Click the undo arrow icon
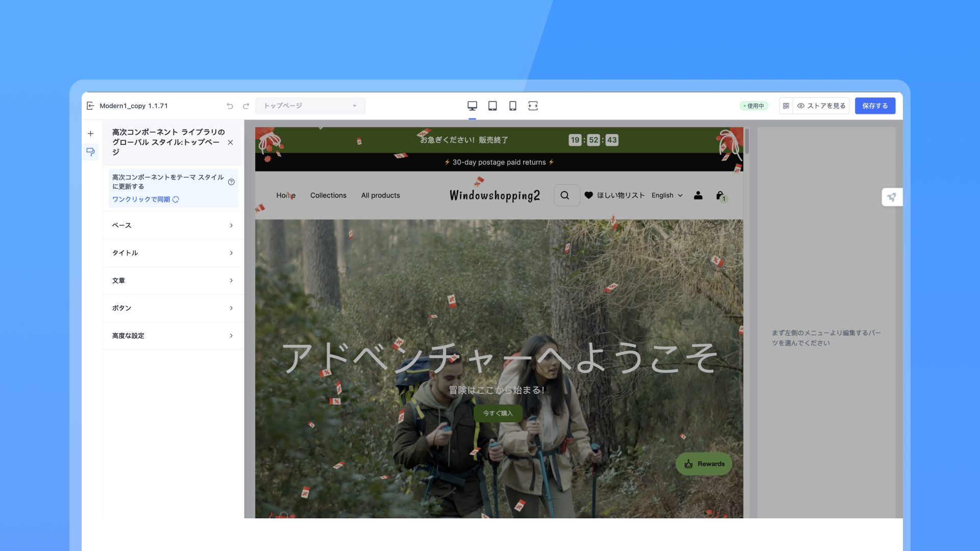The height and width of the screenshot is (551, 980). pyautogui.click(x=230, y=106)
